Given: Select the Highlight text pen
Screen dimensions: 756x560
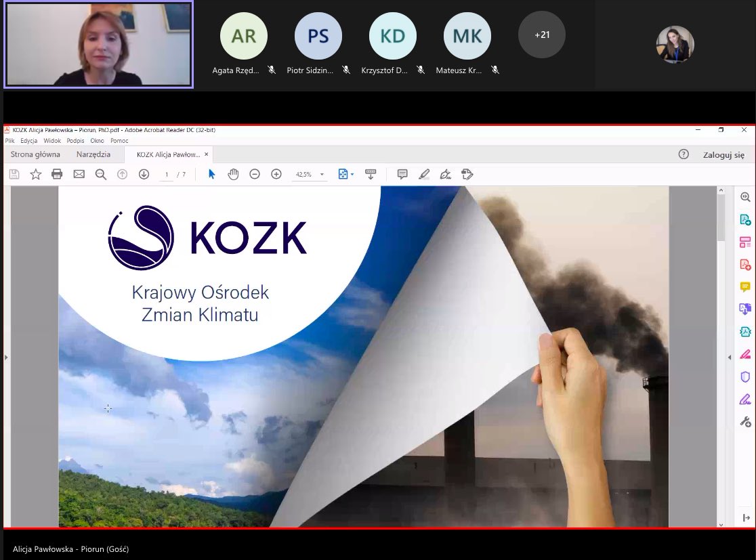Looking at the screenshot, I should tap(424, 174).
